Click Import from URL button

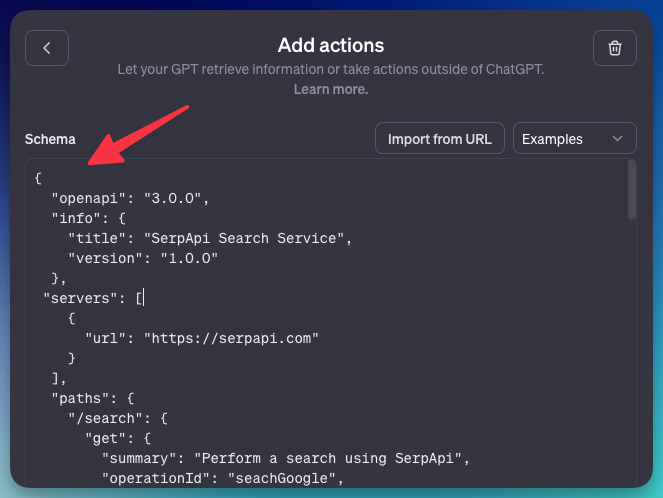(x=440, y=138)
